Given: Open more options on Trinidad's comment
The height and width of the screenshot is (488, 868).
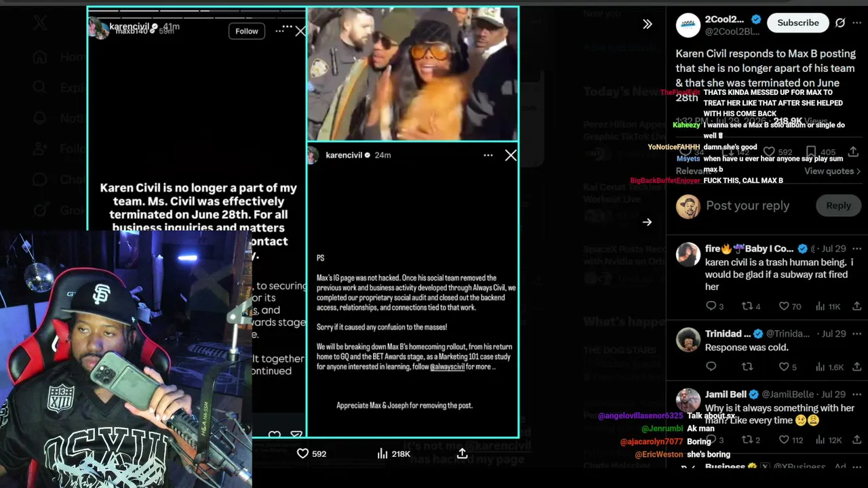Looking at the screenshot, I should (x=857, y=333).
